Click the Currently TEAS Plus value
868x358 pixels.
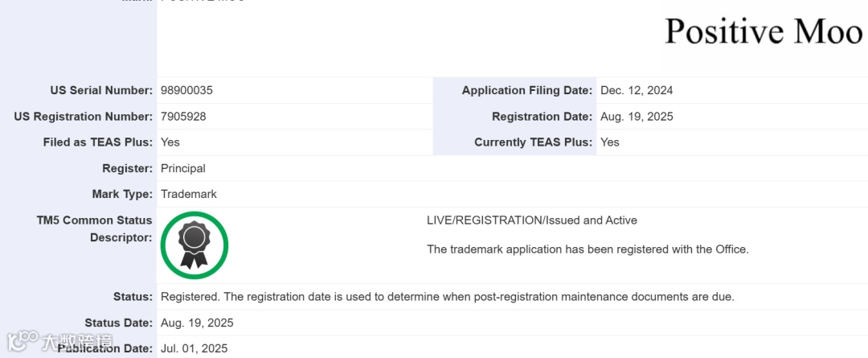(610, 142)
